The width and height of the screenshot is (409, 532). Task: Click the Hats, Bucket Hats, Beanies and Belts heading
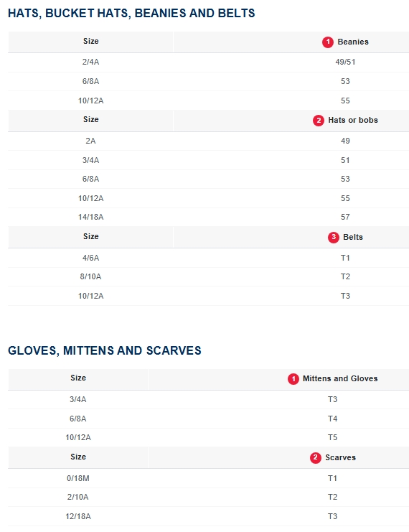click(131, 13)
